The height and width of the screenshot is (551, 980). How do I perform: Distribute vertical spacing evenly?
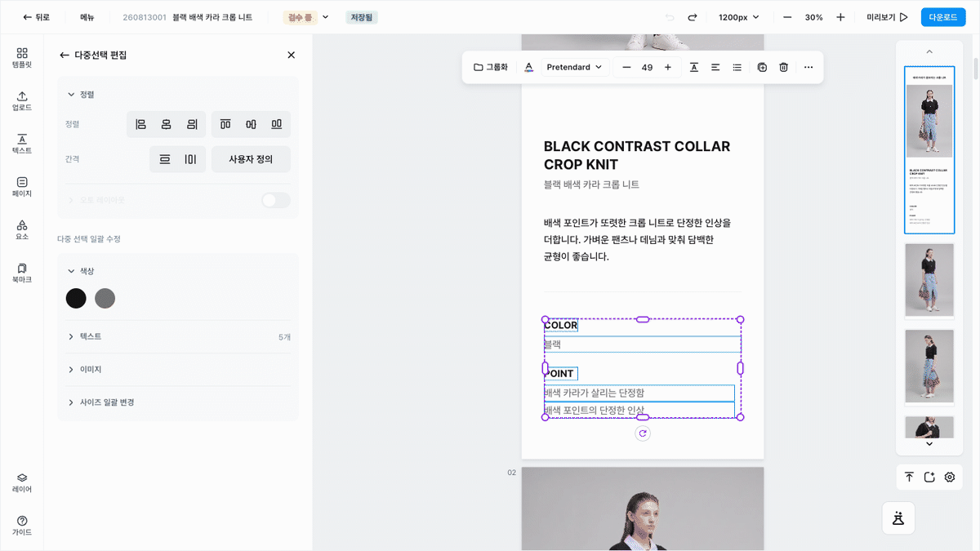click(165, 159)
